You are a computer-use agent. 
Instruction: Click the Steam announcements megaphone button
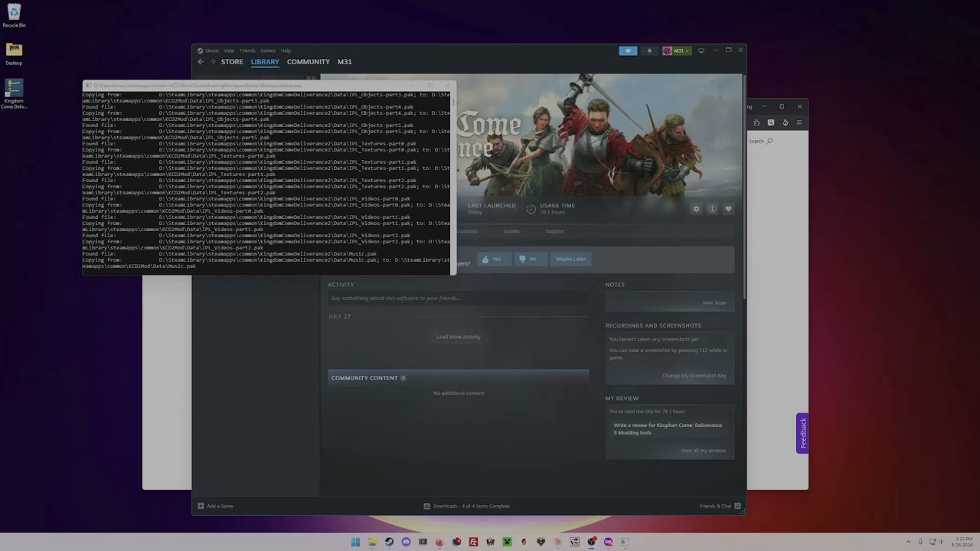tap(628, 51)
